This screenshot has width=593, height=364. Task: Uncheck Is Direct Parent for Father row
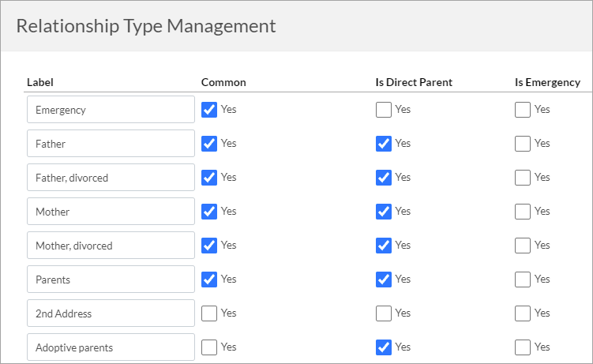tap(384, 144)
